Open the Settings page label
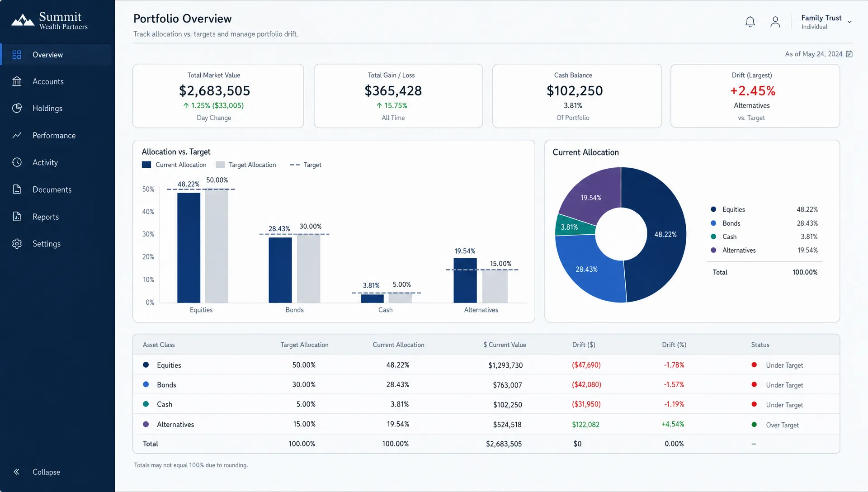This screenshot has height=492, width=868. tap(47, 244)
